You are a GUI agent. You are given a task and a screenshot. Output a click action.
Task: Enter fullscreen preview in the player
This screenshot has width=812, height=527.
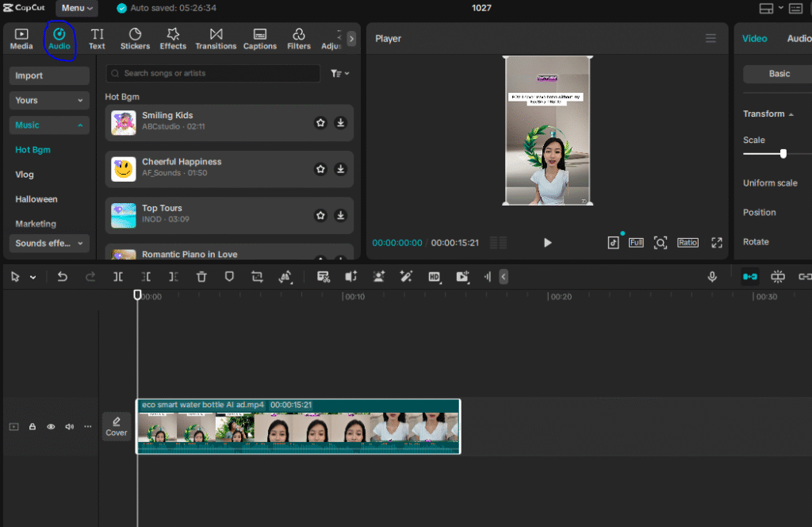point(717,243)
